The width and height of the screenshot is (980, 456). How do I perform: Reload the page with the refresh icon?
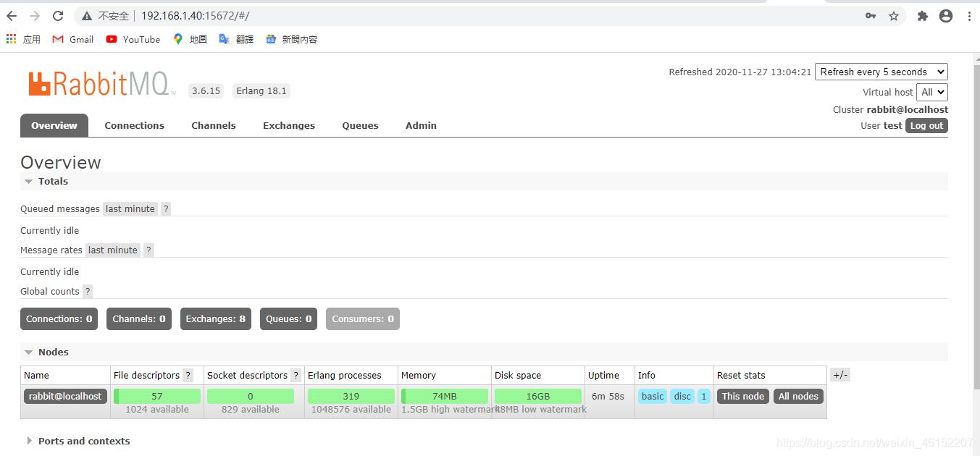tap(59, 16)
